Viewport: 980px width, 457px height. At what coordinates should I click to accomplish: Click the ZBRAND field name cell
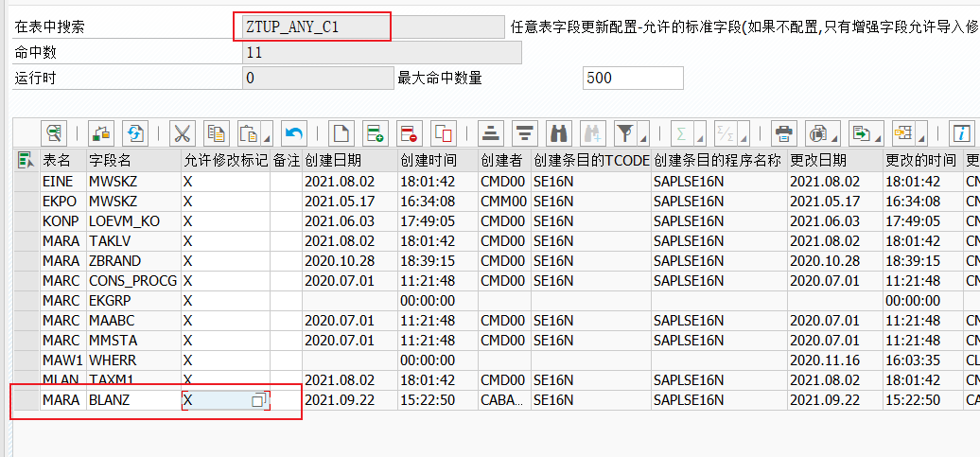[133, 261]
